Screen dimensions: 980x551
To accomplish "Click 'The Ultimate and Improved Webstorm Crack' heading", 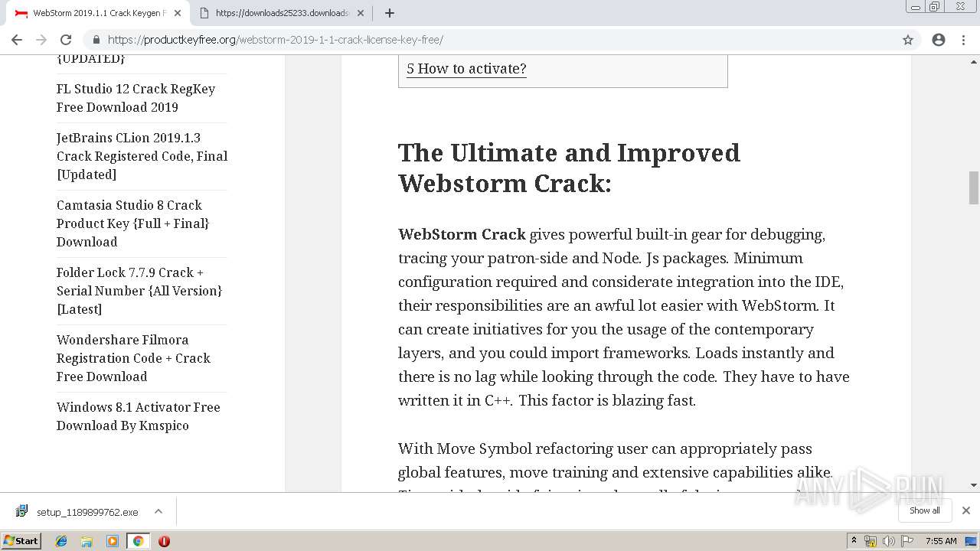I will click(569, 168).
